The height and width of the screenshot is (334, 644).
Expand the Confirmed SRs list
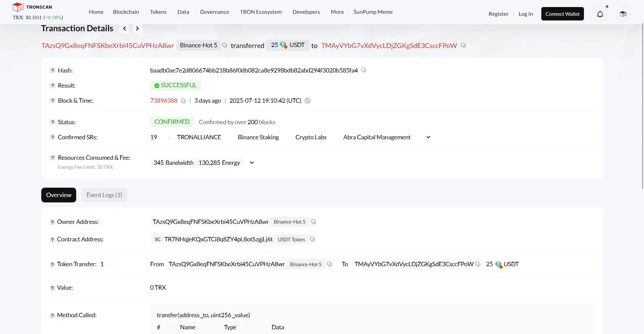428,137
